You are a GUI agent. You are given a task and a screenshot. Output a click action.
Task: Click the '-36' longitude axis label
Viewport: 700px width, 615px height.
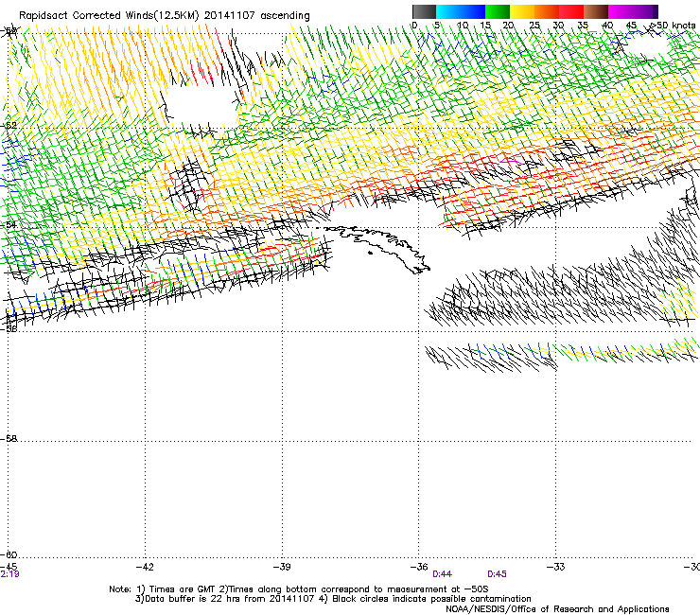click(x=419, y=567)
